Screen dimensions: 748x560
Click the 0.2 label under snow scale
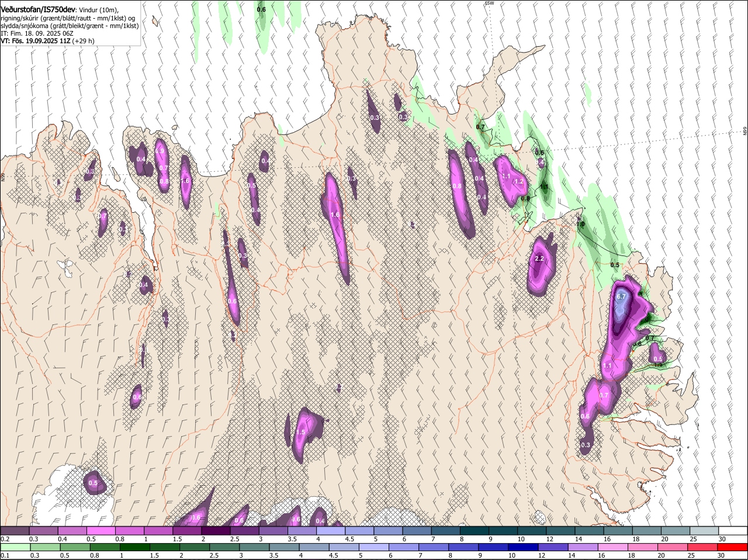pyautogui.click(x=5, y=538)
